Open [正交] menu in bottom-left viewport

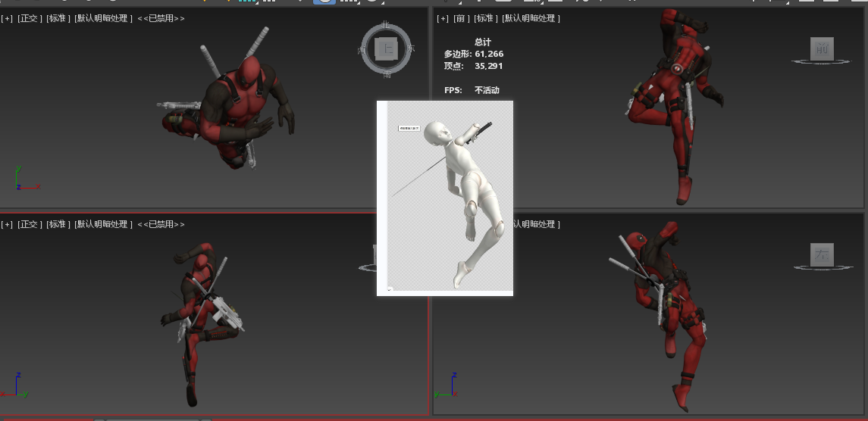[30, 224]
